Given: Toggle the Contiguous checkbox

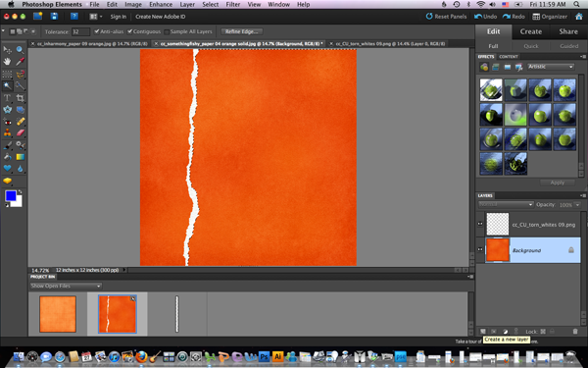Looking at the screenshot, I should coord(129,31).
